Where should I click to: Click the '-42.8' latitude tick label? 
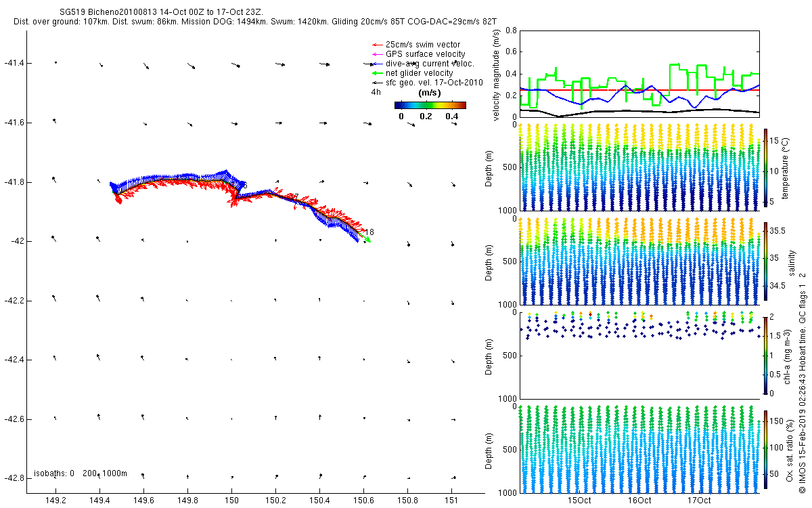tap(14, 478)
